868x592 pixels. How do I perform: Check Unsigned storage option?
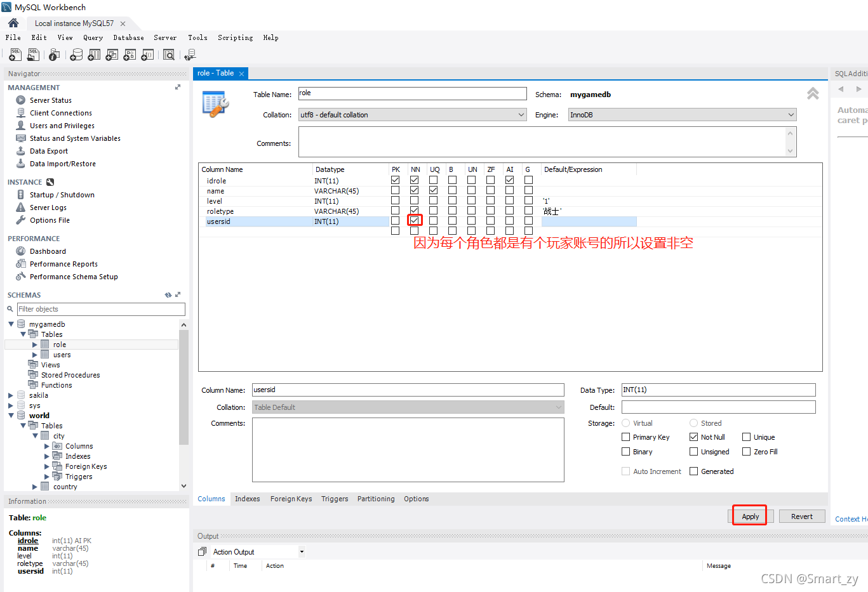694,452
